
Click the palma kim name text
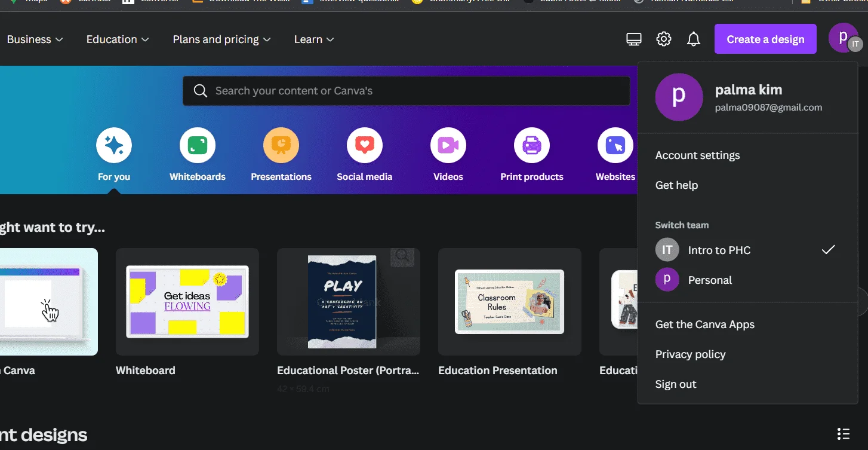point(749,90)
